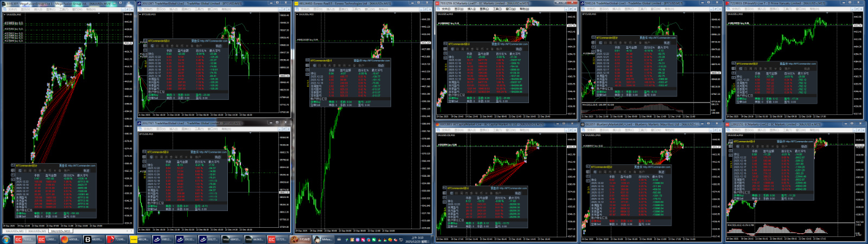Click TradeMax 2013287 BTCUSD window title icon
This screenshot has height=244, width=868.
pos(139,3)
